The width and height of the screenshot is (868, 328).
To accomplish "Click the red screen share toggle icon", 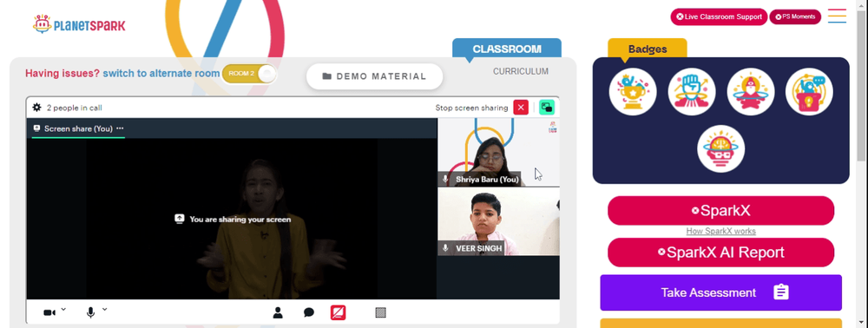I will coord(339,312).
